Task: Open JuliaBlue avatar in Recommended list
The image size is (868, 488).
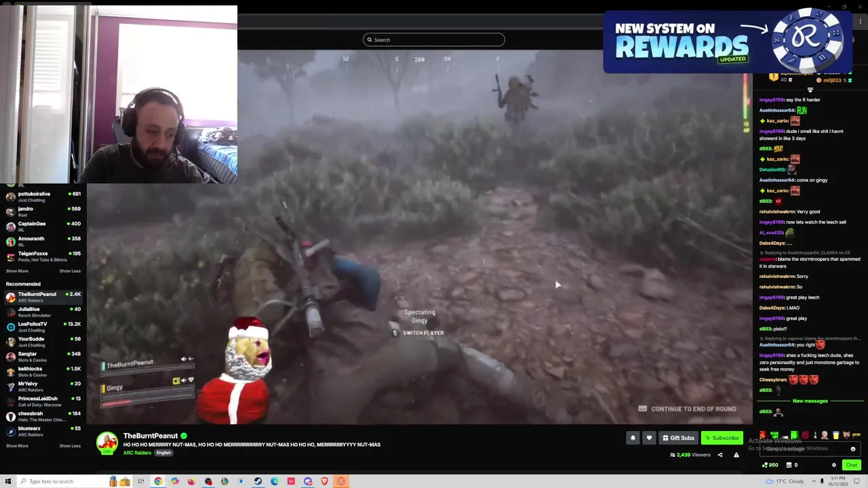Action: point(11,312)
